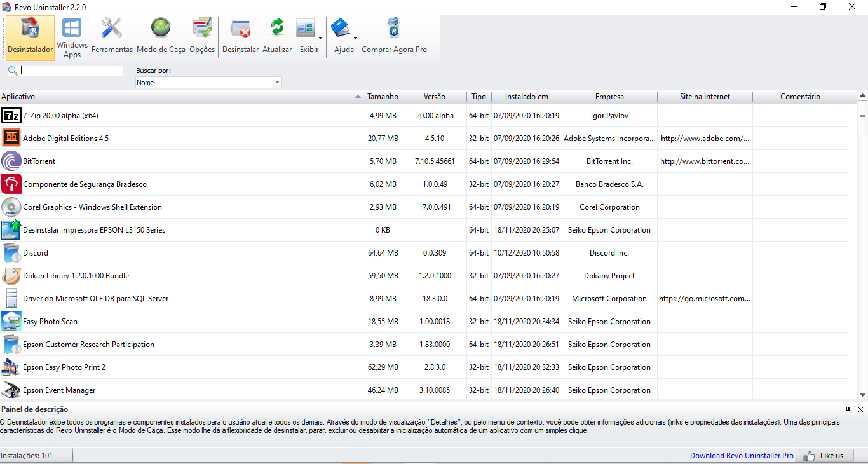
Task: Click the '7-Zip 20.00 alpha (x64)' name
Action: coord(60,116)
